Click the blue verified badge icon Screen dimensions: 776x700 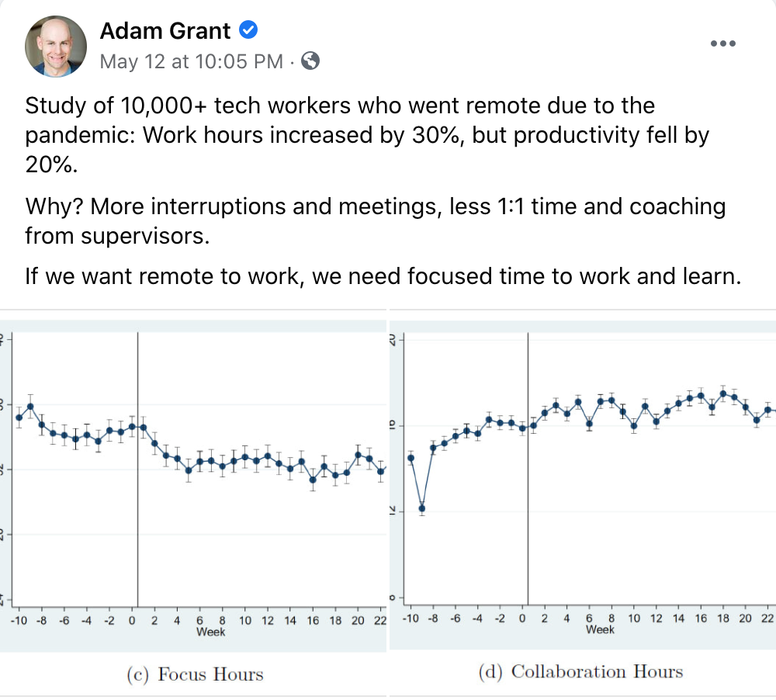(x=248, y=29)
